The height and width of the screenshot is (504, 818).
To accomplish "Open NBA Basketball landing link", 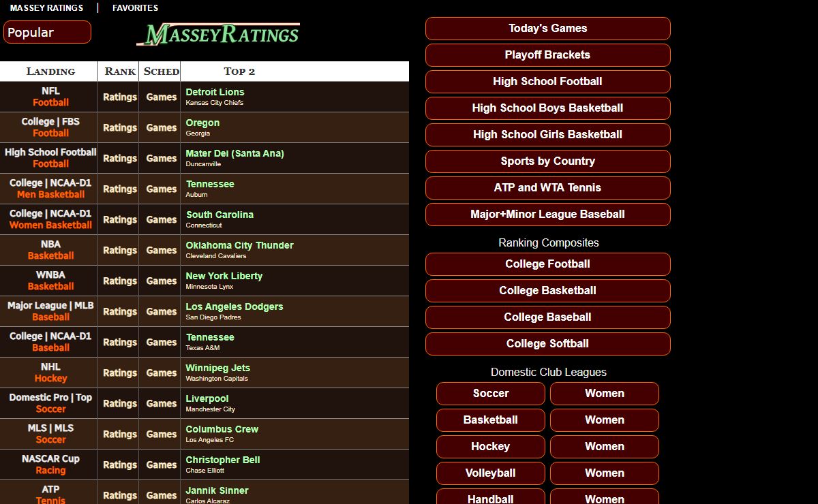I will point(50,250).
